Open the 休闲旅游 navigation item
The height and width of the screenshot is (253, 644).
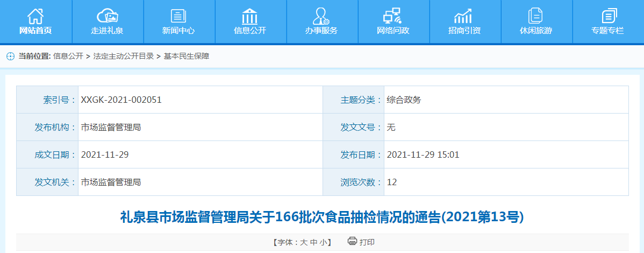(x=536, y=31)
